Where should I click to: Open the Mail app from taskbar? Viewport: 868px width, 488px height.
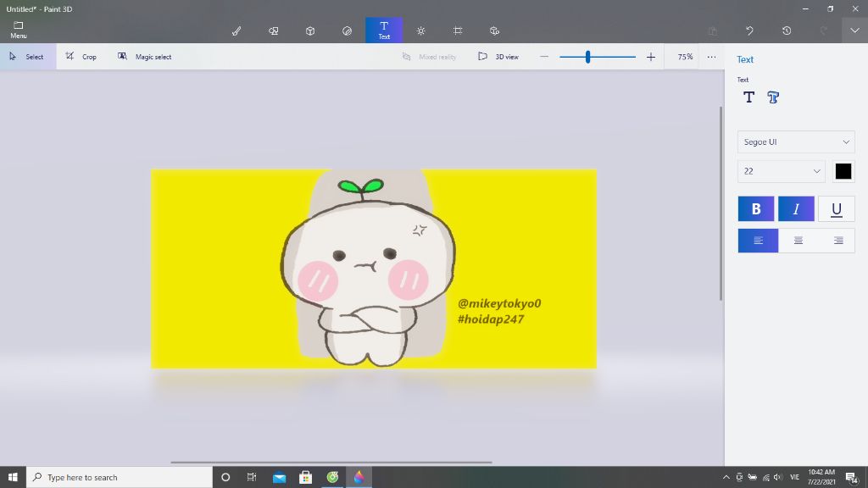click(x=279, y=477)
